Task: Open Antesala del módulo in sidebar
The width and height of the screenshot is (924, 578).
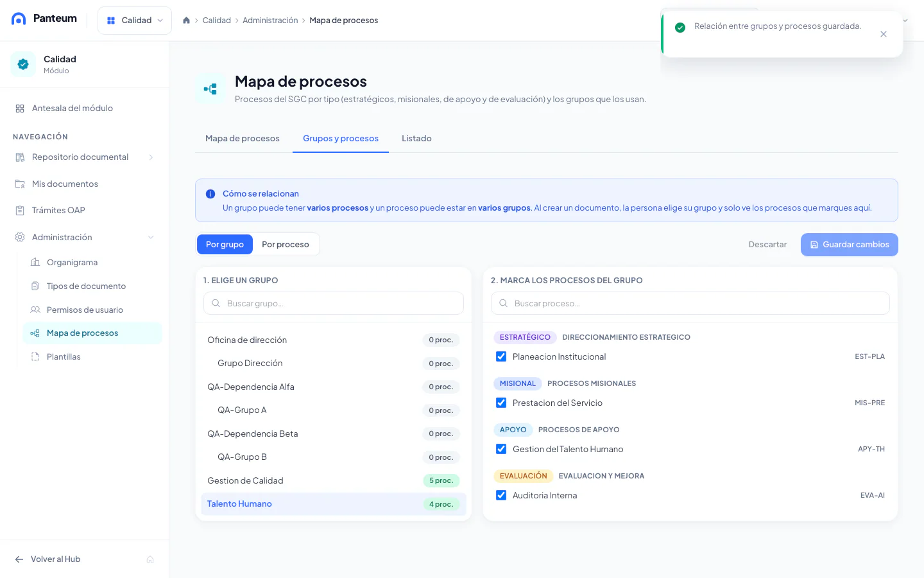Action: pos(85,109)
